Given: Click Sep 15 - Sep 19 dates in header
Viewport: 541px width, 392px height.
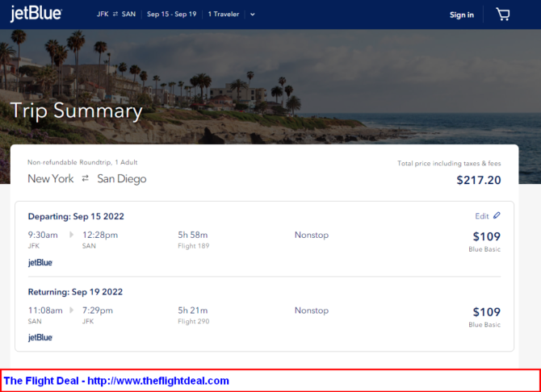Looking at the screenshot, I should click(x=171, y=15).
